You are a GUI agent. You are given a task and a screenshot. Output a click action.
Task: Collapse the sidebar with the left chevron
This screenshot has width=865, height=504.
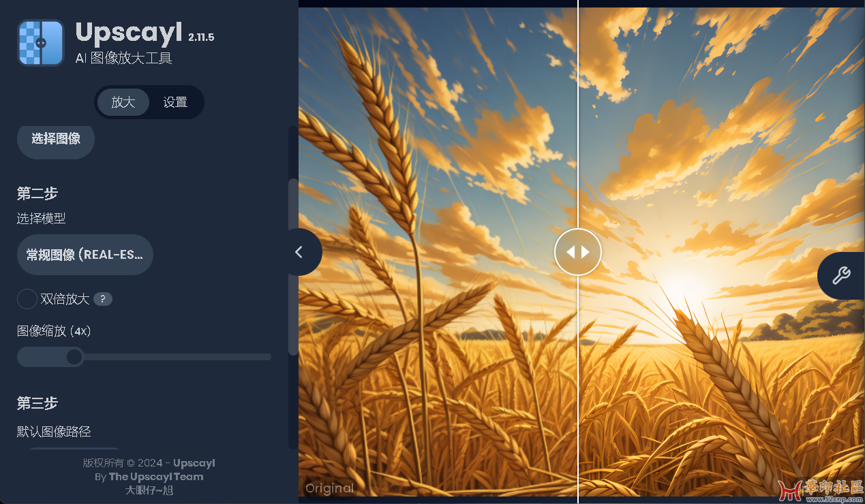[299, 252]
